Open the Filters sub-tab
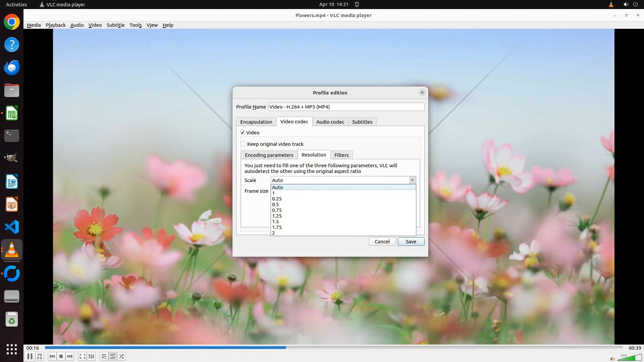 point(341,155)
